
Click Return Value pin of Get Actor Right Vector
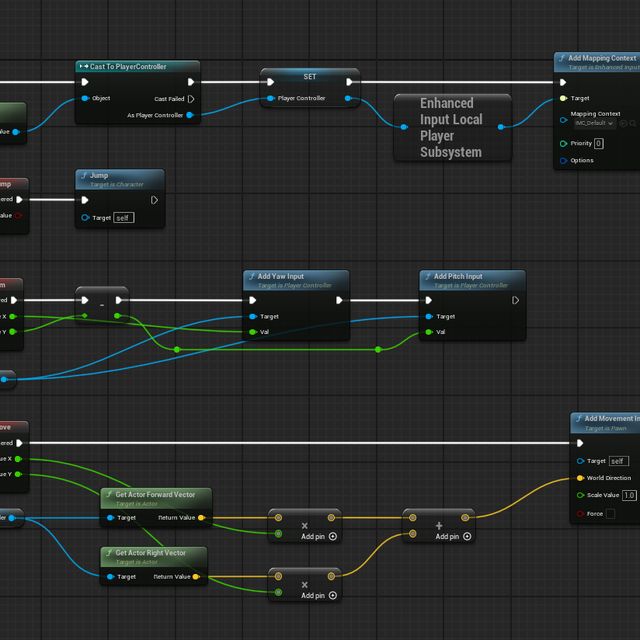tap(196, 577)
